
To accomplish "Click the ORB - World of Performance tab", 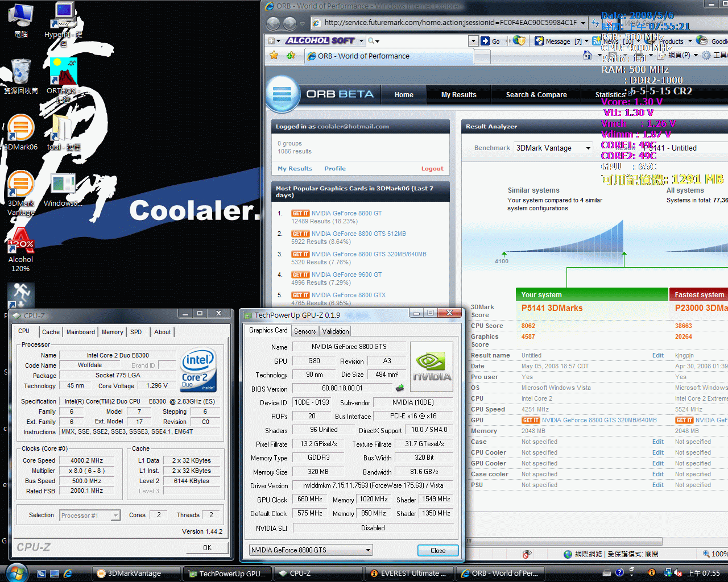I will (388, 56).
